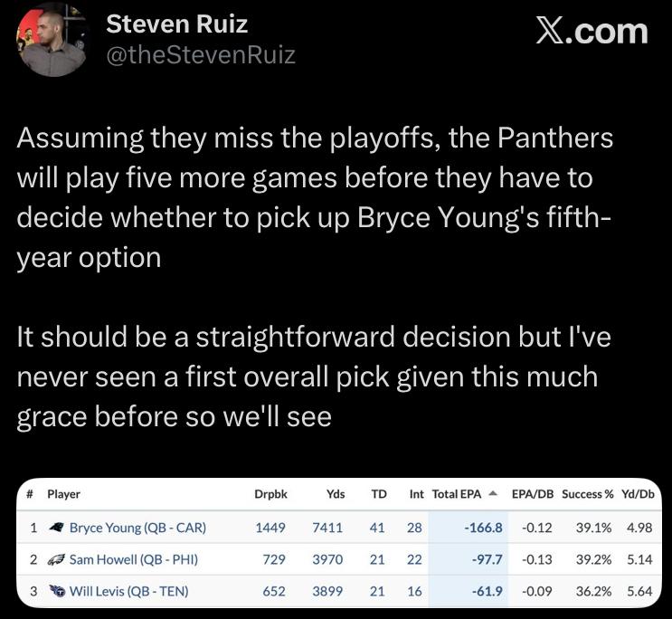This screenshot has height=619, width=672.
Task: Sort by the Drpbk column header
Action: (x=270, y=494)
